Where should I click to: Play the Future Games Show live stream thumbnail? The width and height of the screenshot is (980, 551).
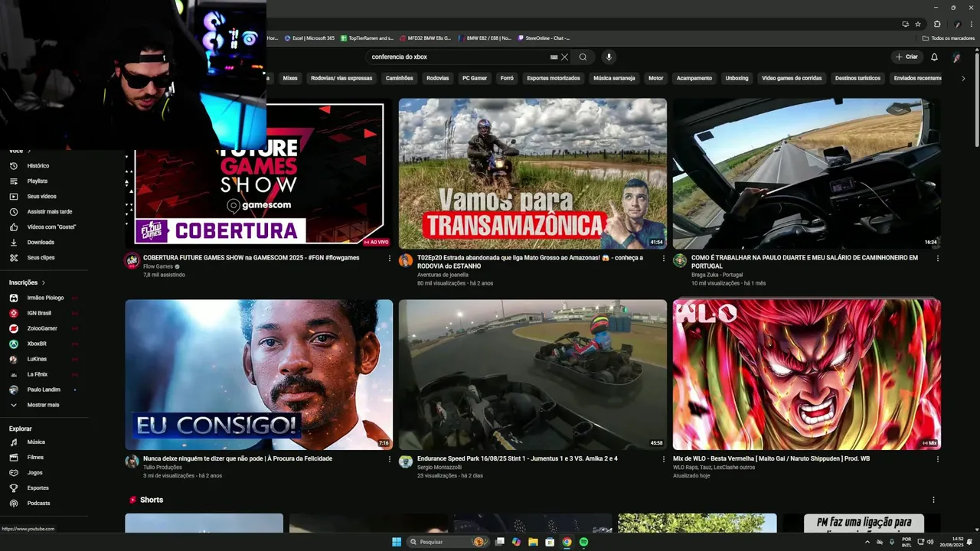[x=259, y=173]
